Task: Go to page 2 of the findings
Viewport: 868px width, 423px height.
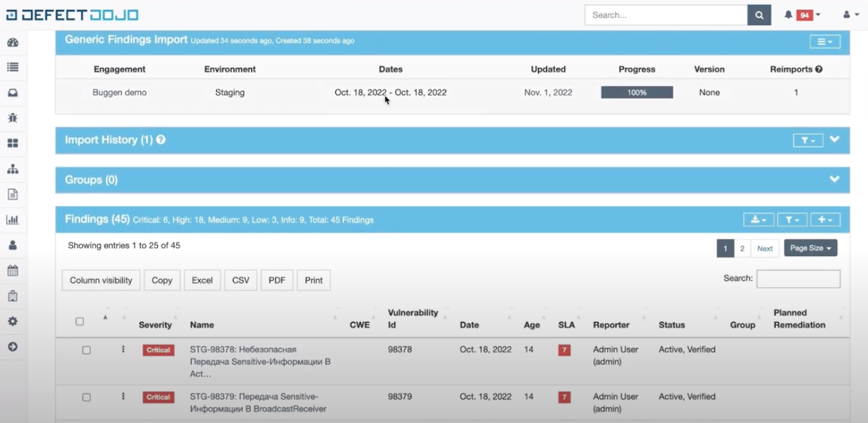Action: [x=742, y=248]
